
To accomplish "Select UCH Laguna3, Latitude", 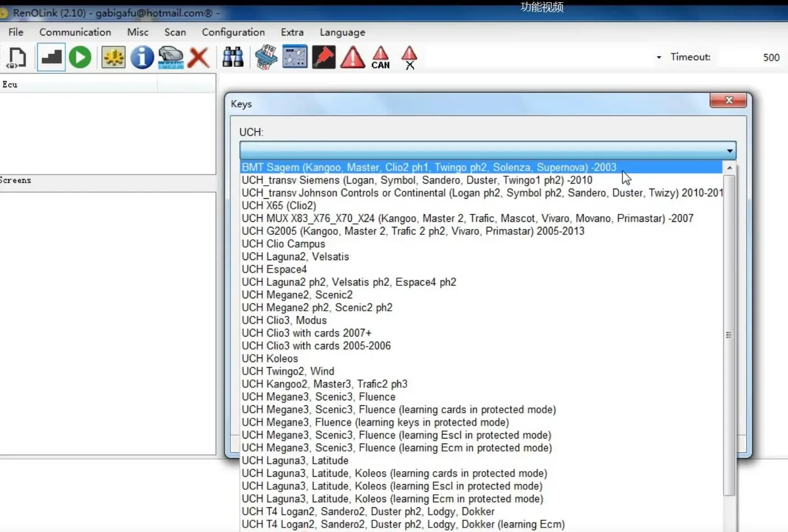I will click(481, 461).
